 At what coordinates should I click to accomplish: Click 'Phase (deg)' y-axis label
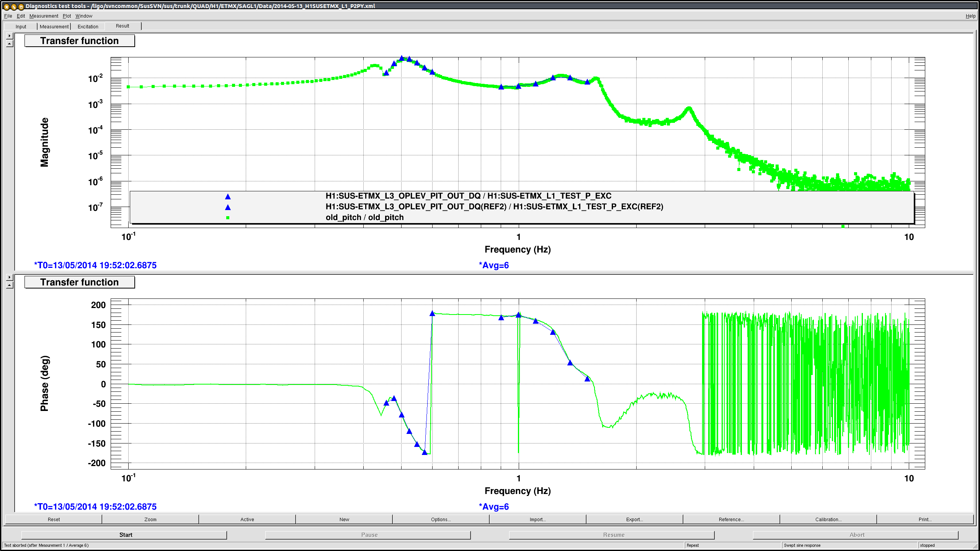45,383
